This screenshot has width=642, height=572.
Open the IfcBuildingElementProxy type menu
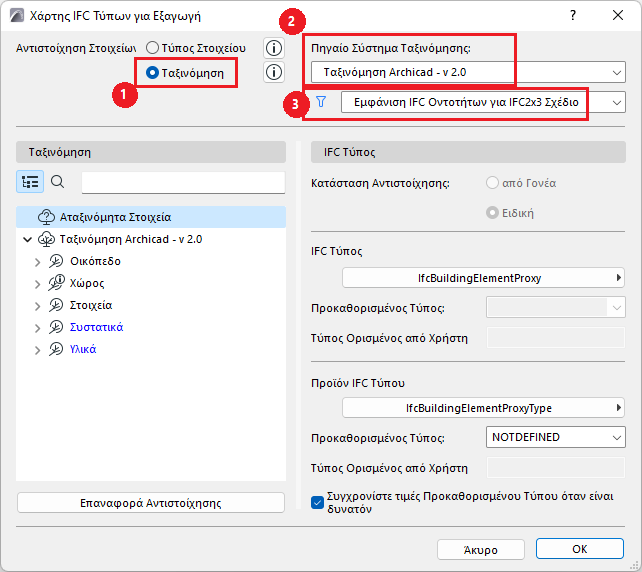pos(483,278)
